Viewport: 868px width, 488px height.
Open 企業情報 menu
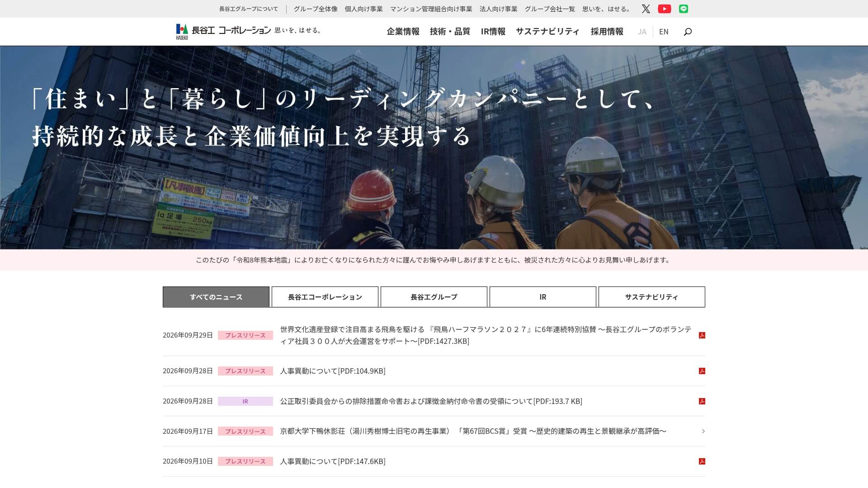click(403, 31)
